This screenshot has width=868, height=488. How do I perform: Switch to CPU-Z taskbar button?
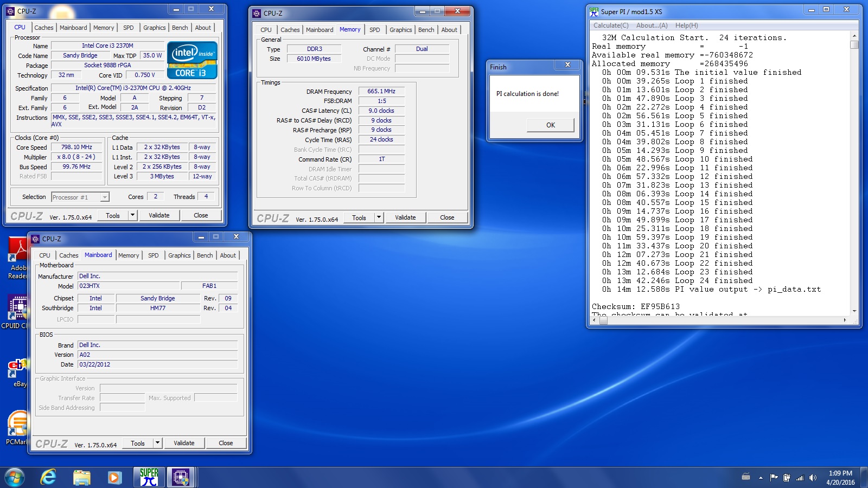(x=181, y=477)
